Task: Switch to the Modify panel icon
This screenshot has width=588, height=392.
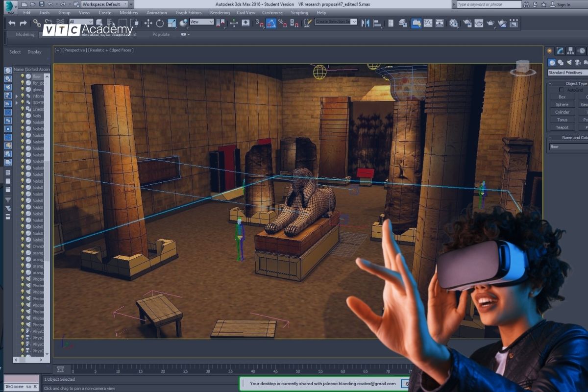Action: 560,50
